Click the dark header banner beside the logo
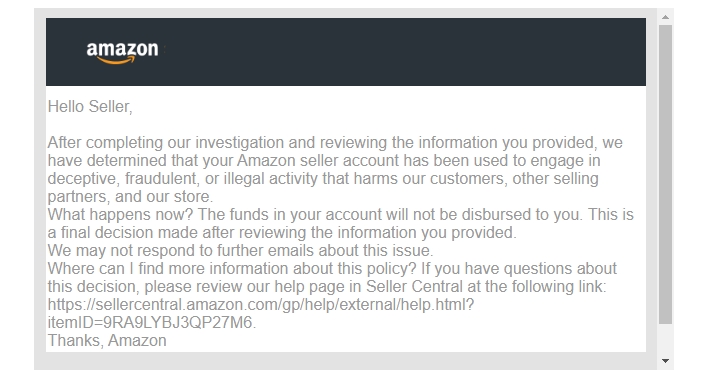The height and width of the screenshot is (375, 713). (x=400, y=52)
